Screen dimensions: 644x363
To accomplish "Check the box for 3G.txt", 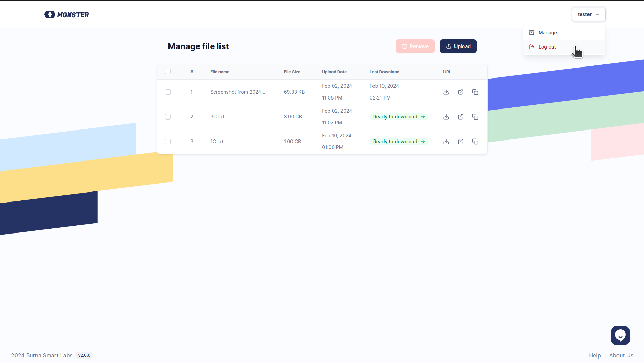I will point(168,117).
